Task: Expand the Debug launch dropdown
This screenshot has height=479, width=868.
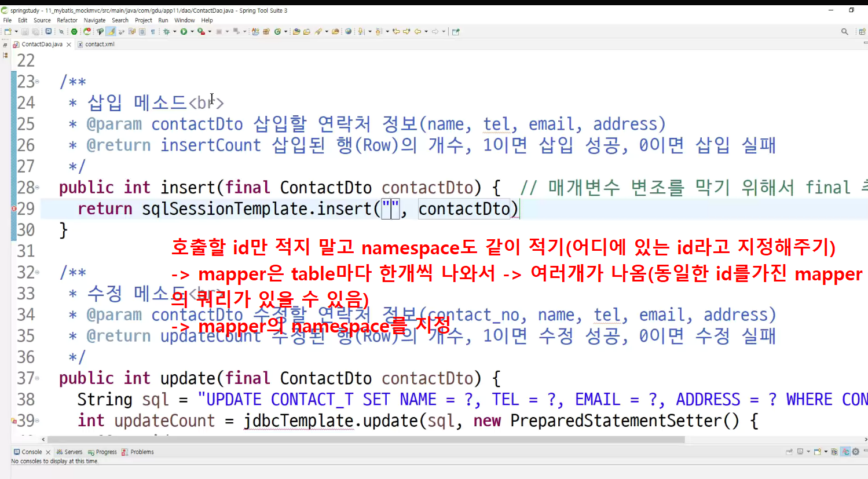Action: (175, 32)
